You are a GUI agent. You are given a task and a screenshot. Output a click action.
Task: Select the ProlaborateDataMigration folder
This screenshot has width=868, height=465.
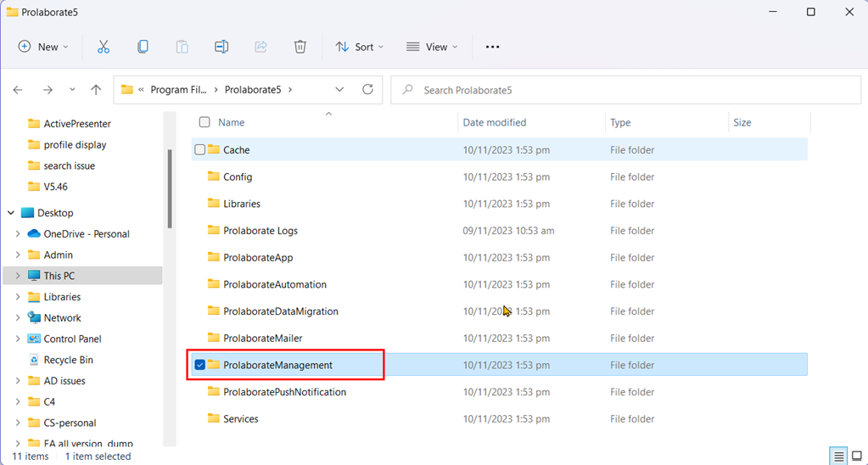tap(499, 311)
